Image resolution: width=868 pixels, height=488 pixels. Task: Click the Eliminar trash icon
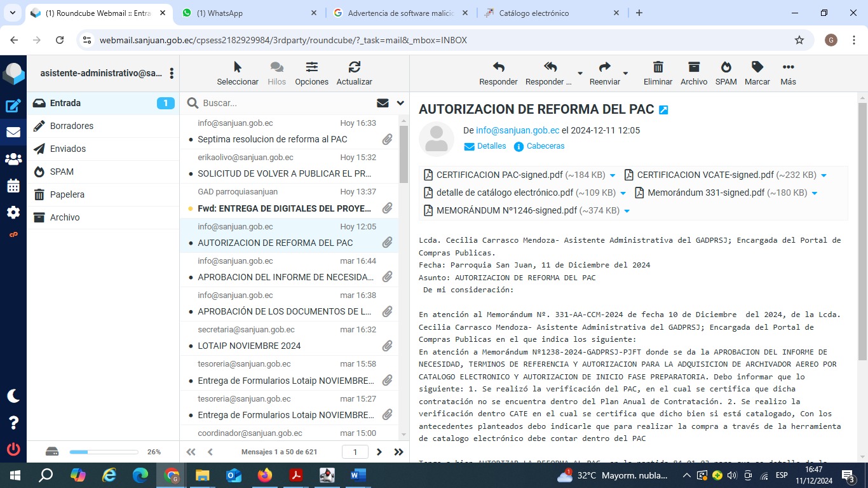[x=658, y=67]
